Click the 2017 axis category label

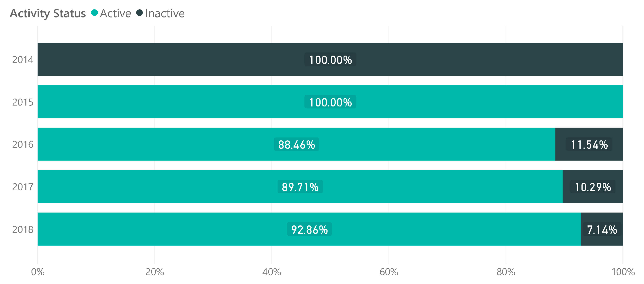click(23, 187)
